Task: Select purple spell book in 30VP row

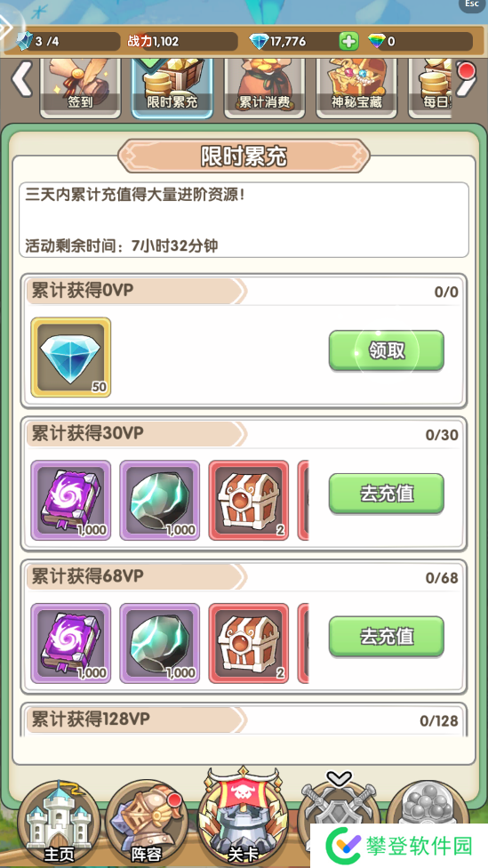Action: (71, 500)
